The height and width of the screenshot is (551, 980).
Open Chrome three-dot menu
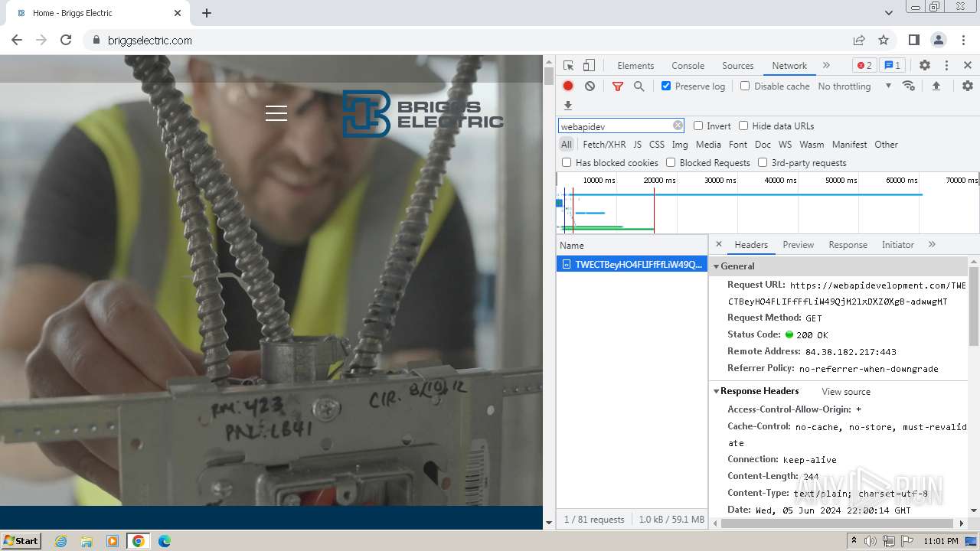(962, 40)
